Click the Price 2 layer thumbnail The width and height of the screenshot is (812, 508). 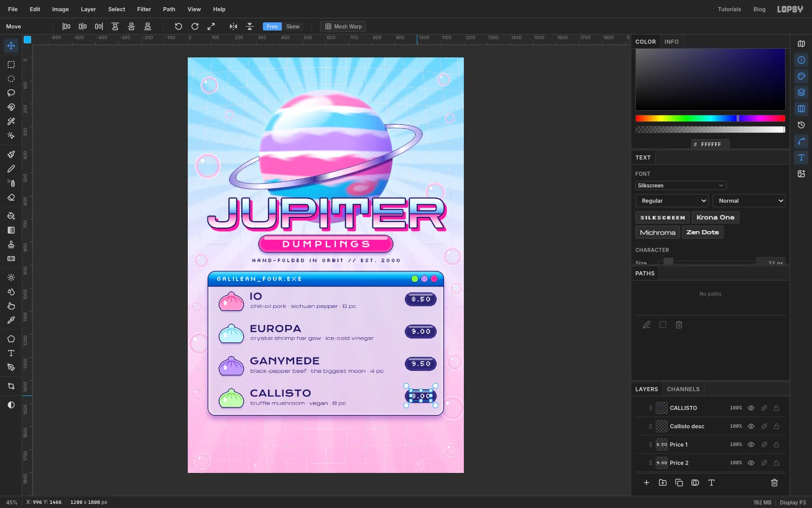coord(662,463)
